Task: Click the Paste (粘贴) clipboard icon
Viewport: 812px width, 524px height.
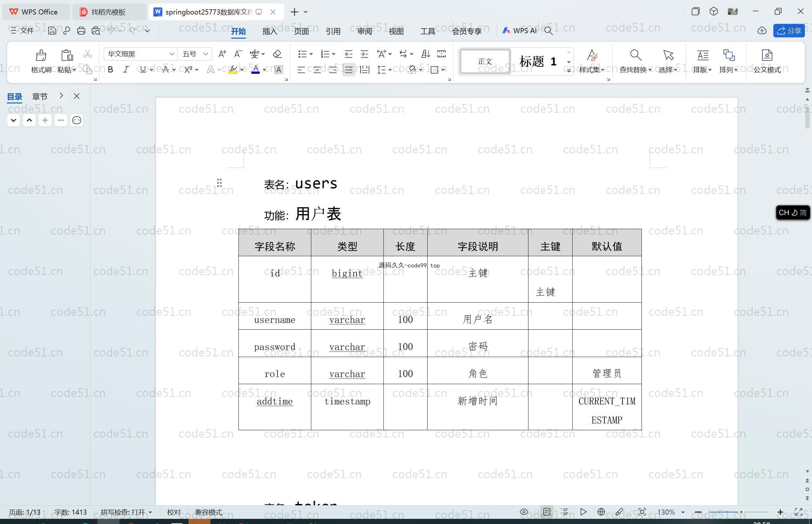Action: (67, 55)
